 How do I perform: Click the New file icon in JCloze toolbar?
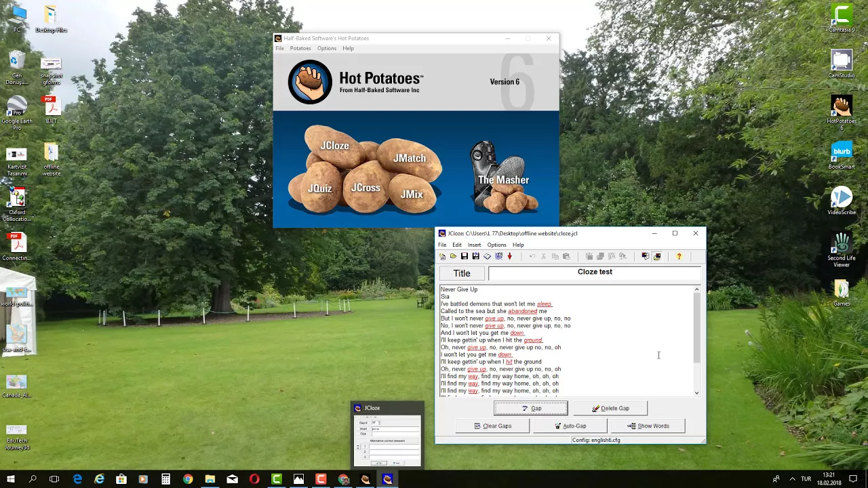[x=442, y=256]
